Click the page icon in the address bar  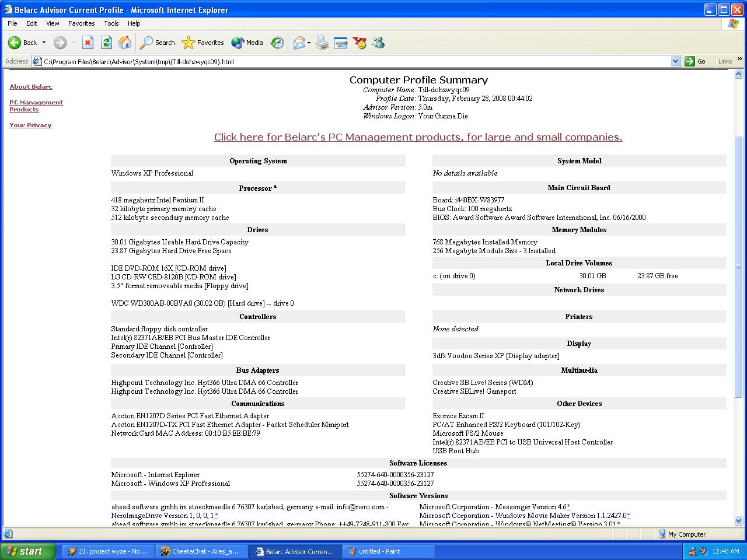37,61
